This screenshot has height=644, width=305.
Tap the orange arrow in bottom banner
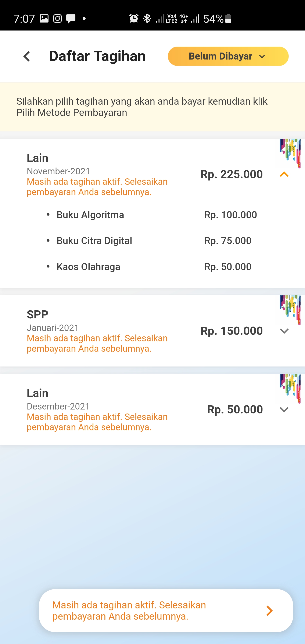click(269, 611)
